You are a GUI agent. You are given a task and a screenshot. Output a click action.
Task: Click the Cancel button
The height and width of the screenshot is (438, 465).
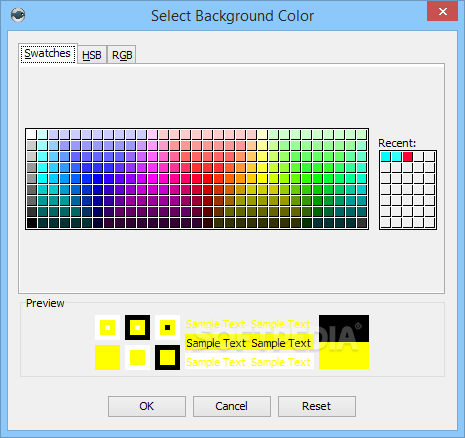tap(232, 406)
